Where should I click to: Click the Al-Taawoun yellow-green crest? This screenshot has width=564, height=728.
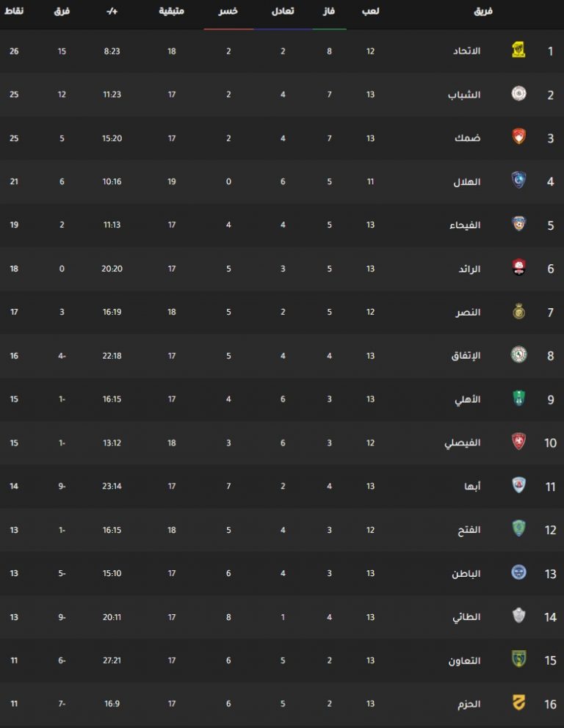point(518,659)
